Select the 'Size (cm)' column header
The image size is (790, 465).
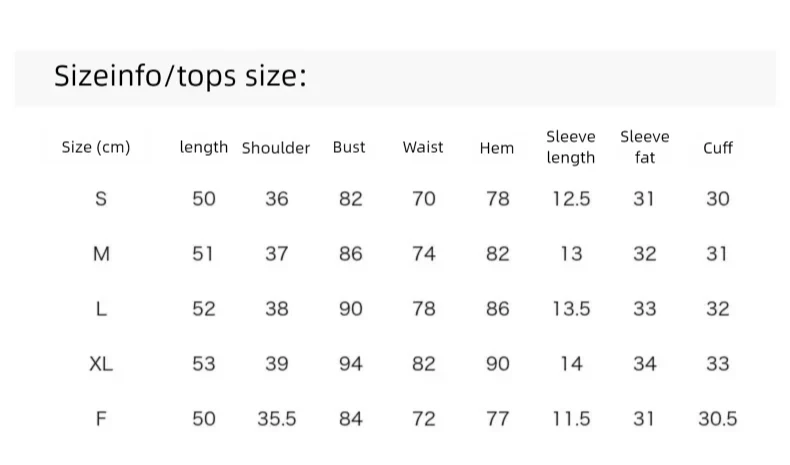[96, 147]
